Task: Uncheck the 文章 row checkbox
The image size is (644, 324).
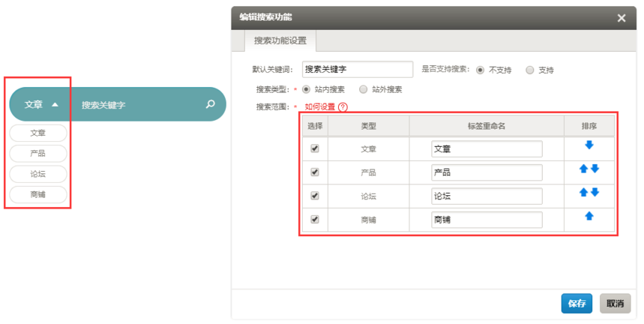Action: pyautogui.click(x=315, y=148)
